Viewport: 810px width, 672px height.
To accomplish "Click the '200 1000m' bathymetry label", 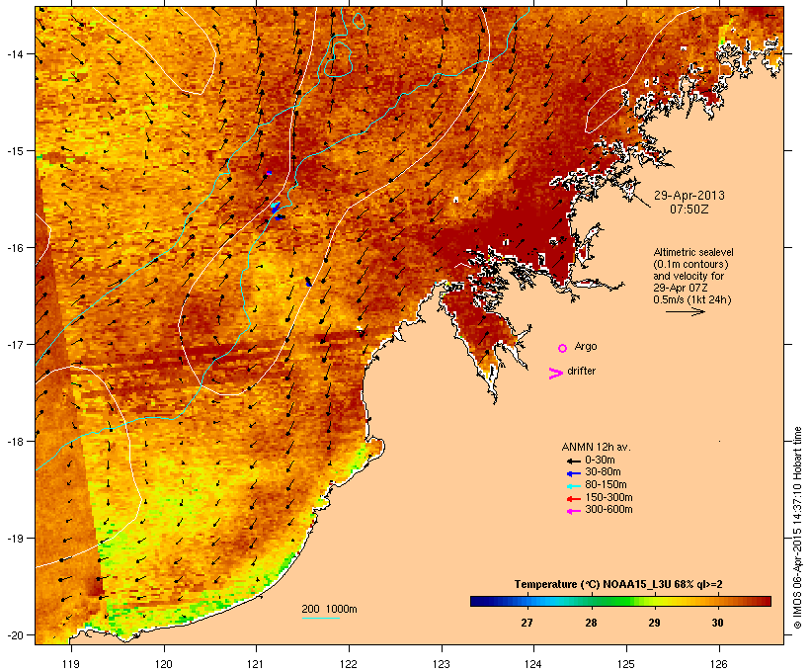I will click(x=329, y=609).
